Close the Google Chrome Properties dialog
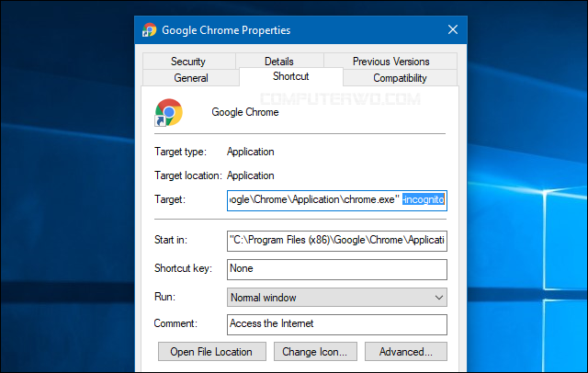Screen dimensions: 588x373 click(x=453, y=29)
